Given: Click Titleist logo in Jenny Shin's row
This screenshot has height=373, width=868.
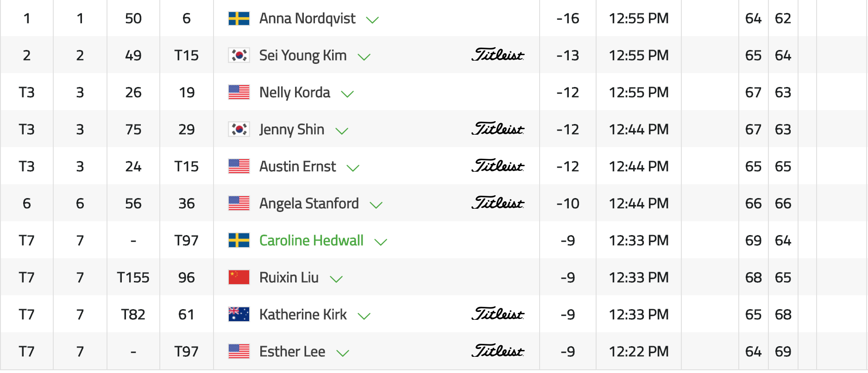Looking at the screenshot, I should click(x=498, y=129).
